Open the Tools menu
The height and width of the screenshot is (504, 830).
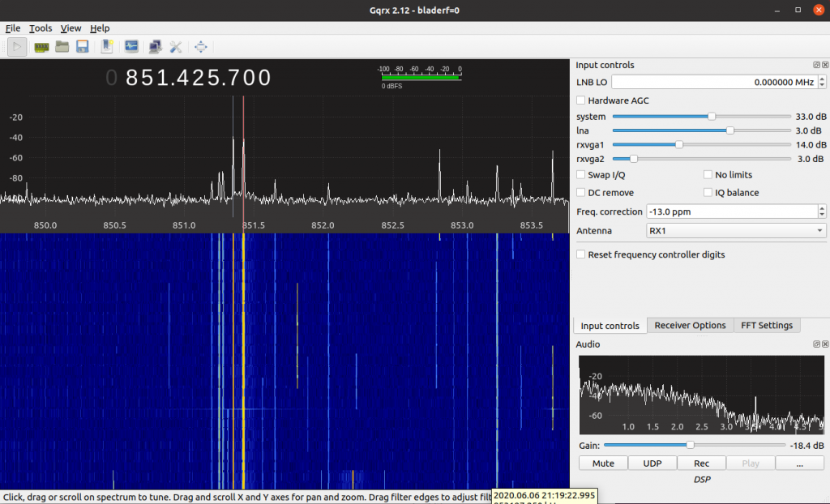(41, 28)
